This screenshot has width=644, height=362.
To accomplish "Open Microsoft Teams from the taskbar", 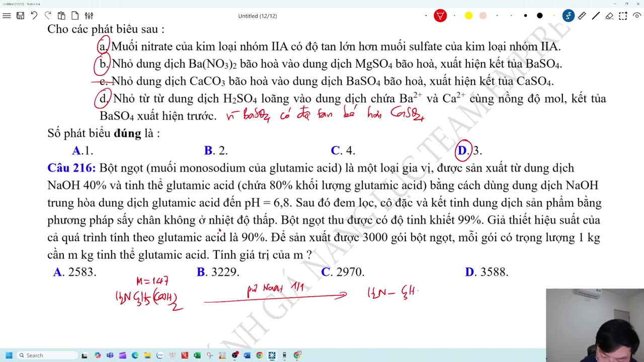I will 110,355.
